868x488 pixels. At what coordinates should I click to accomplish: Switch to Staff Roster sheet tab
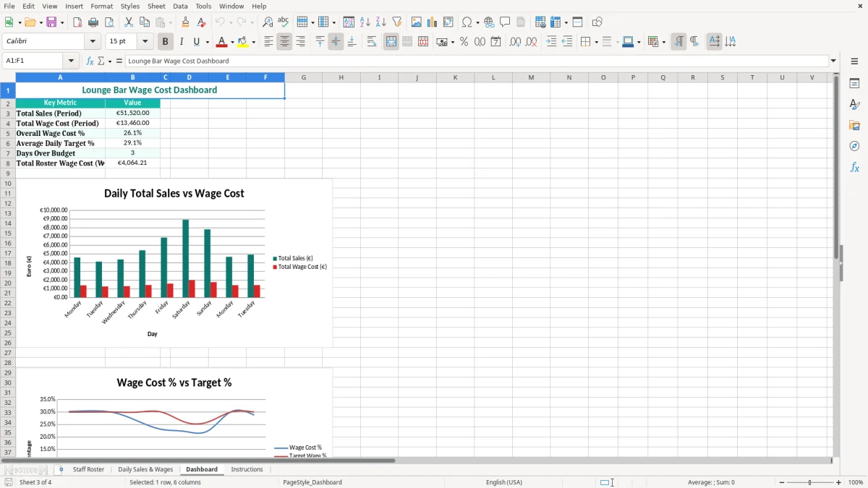point(88,470)
